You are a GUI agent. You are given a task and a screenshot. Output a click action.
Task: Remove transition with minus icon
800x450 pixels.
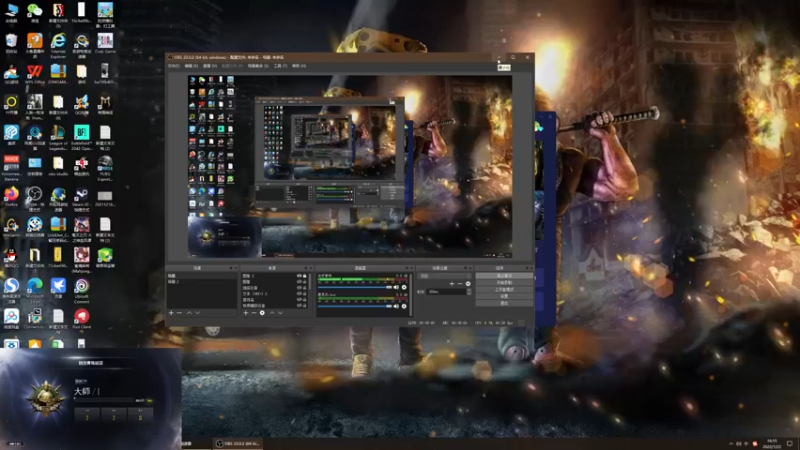[460, 284]
